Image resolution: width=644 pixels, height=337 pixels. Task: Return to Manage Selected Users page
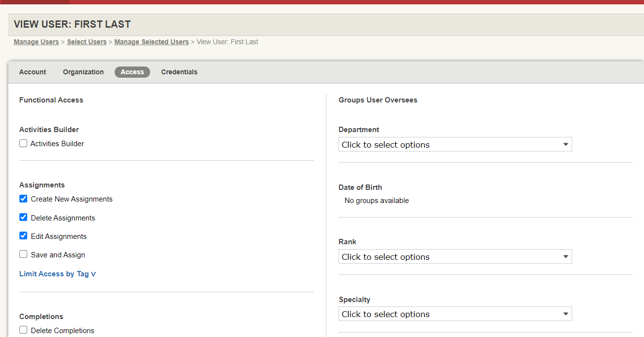152,42
